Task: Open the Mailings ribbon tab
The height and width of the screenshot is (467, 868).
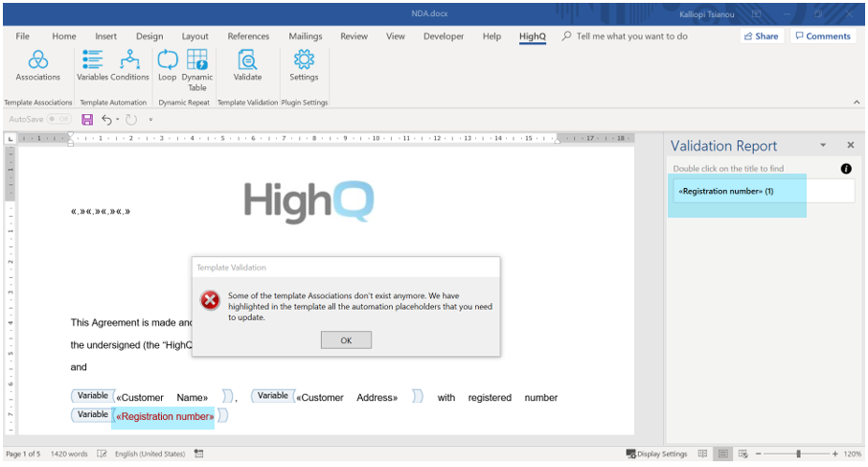Action: click(x=306, y=36)
